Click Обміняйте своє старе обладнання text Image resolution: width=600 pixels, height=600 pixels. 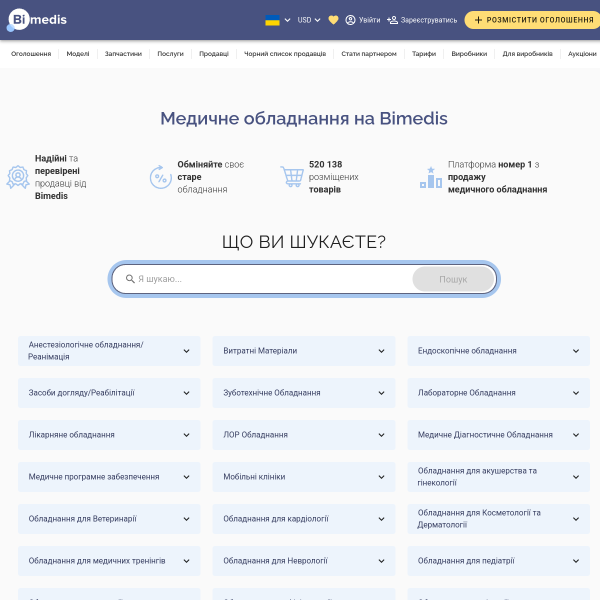tap(210, 177)
